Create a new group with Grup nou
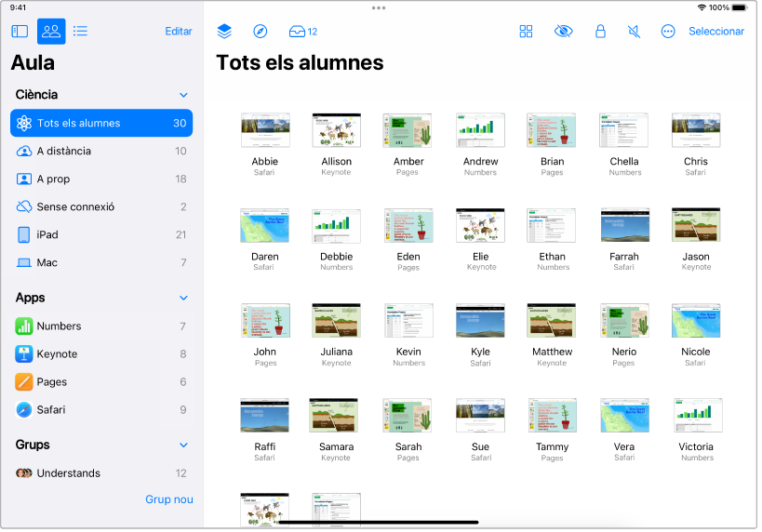 tap(169, 499)
